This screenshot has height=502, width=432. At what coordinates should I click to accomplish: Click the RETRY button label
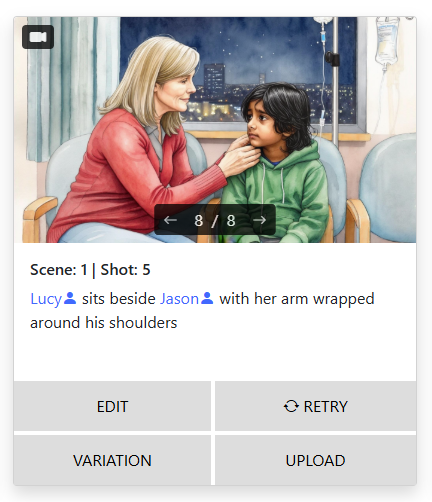coord(325,407)
